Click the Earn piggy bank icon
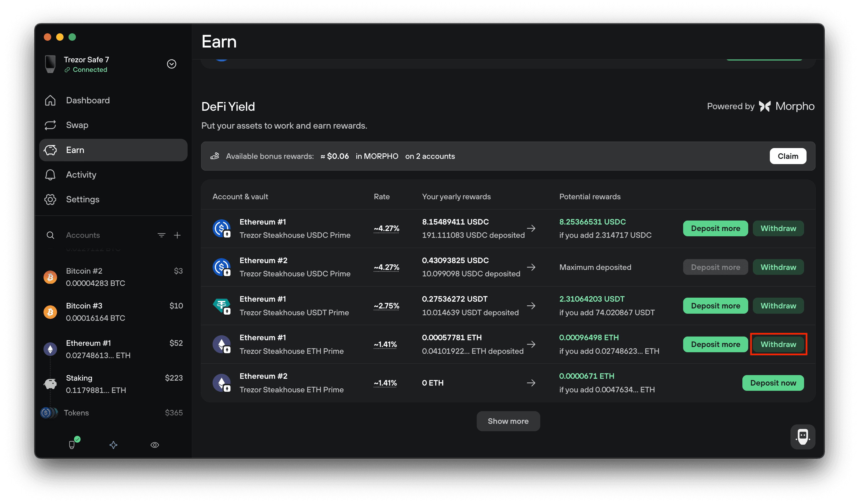Image resolution: width=859 pixels, height=504 pixels. click(50, 150)
